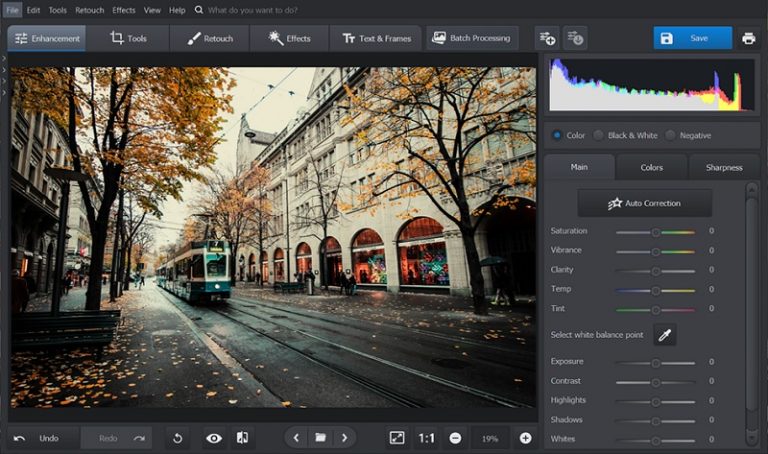Click the blue Save button
The width and height of the screenshot is (768, 454).
(693, 38)
